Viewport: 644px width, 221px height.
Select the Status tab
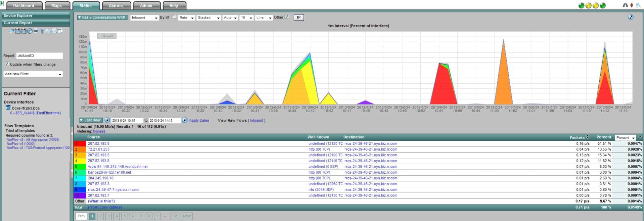click(86, 6)
